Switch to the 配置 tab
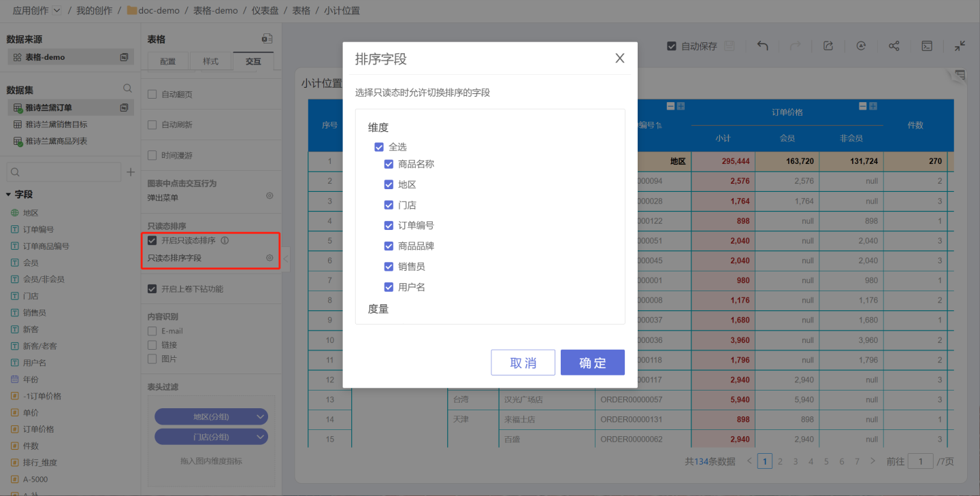The image size is (980, 496). (168, 61)
